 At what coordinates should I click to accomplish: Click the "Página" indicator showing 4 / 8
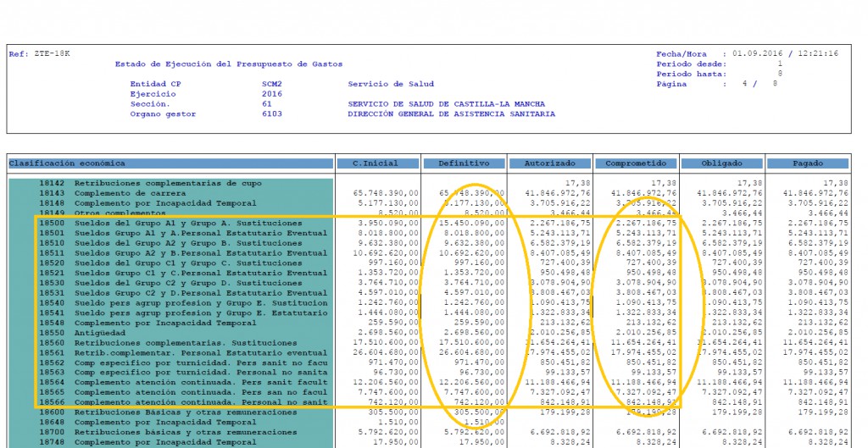[717, 84]
